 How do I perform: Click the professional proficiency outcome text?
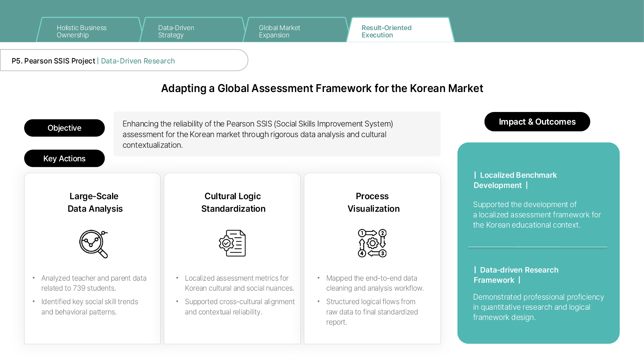click(x=538, y=307)
